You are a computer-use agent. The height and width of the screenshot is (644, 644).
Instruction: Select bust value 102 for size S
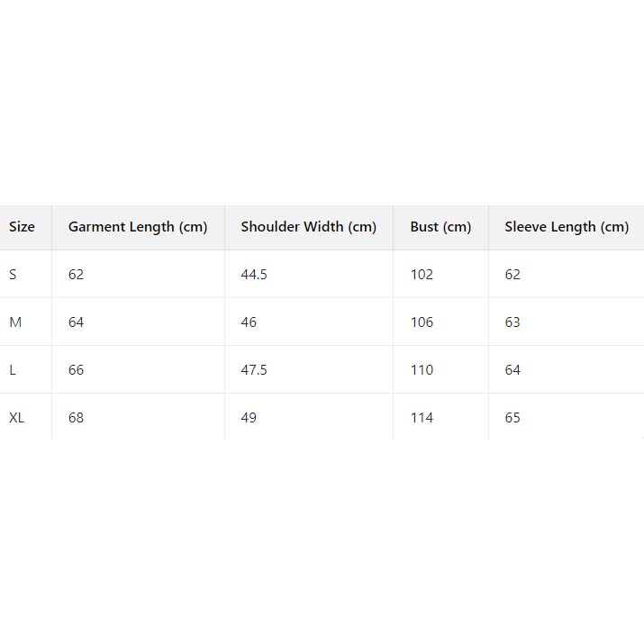[x=422, y=275]
